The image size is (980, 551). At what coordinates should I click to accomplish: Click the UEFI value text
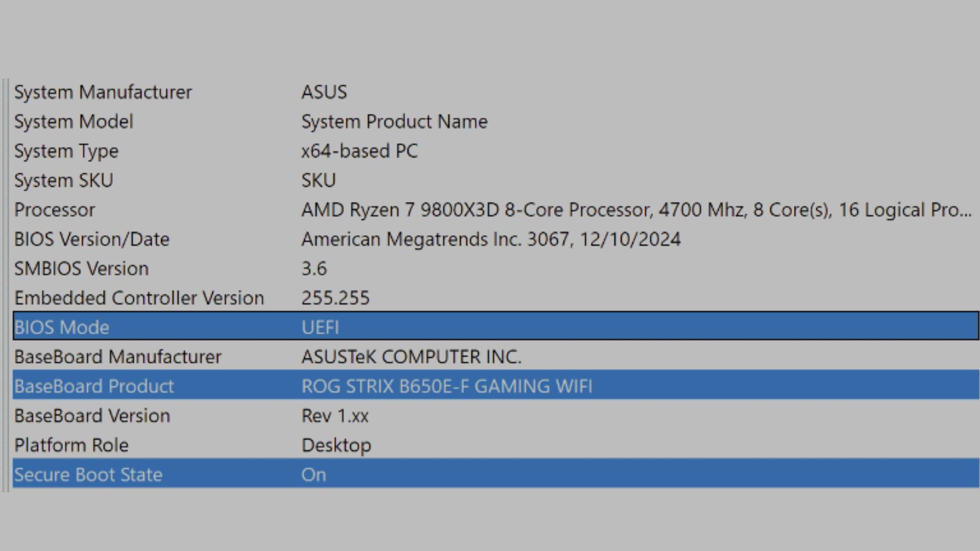(x=320, y=328)
